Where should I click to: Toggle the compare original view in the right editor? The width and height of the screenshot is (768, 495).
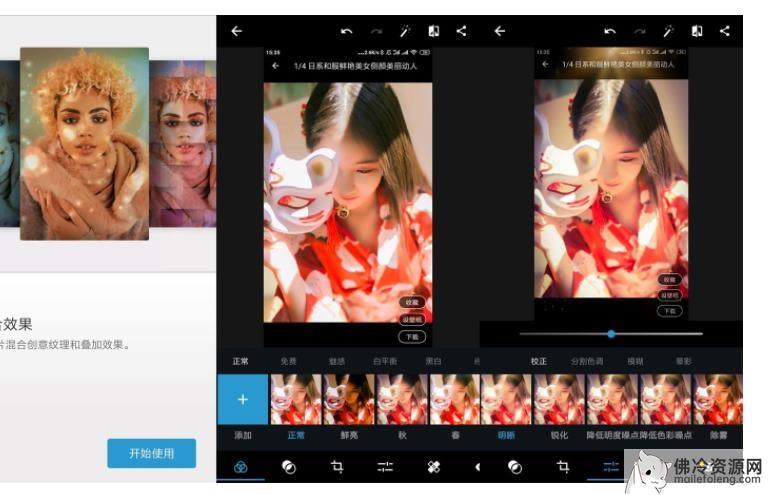point(697,31)
